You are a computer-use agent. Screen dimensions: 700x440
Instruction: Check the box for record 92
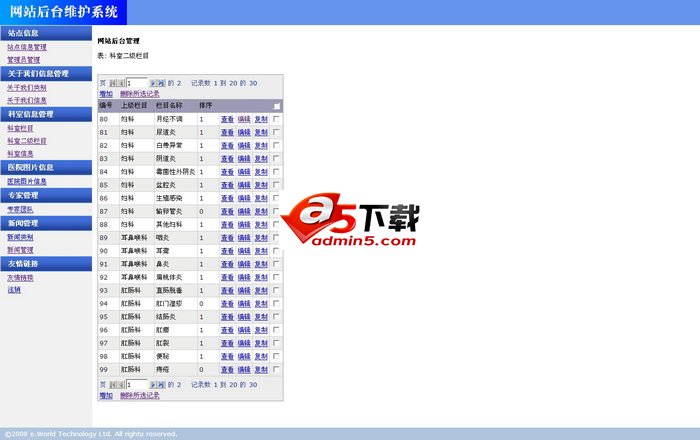(x=276, y=277)
